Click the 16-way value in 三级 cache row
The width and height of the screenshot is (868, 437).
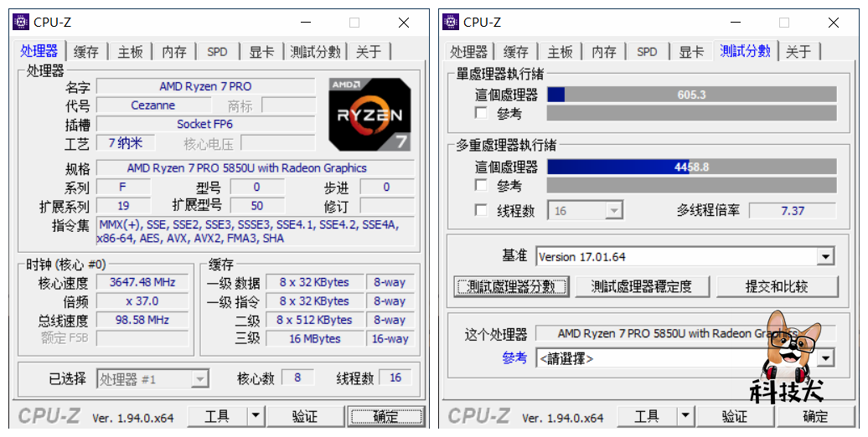pos(390,338)
